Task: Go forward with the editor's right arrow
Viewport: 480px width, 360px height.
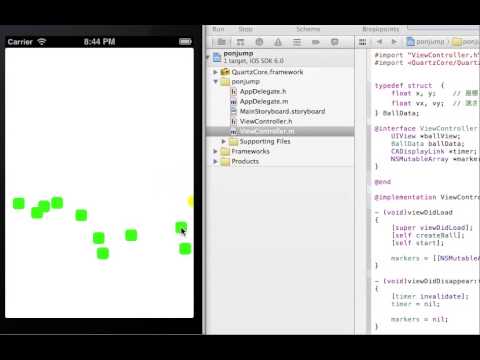Action: (x=394, y=42)
